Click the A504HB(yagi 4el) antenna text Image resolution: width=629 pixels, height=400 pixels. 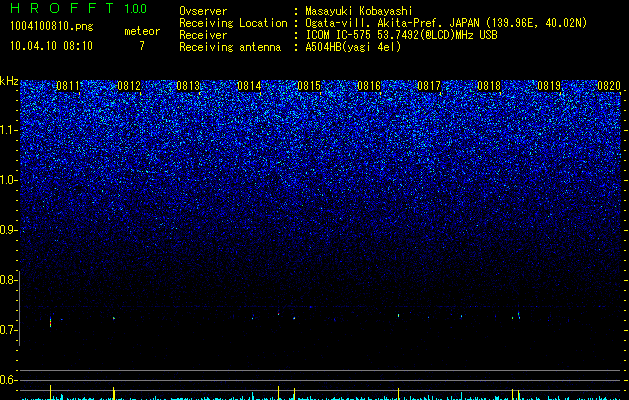coord(353,47)
